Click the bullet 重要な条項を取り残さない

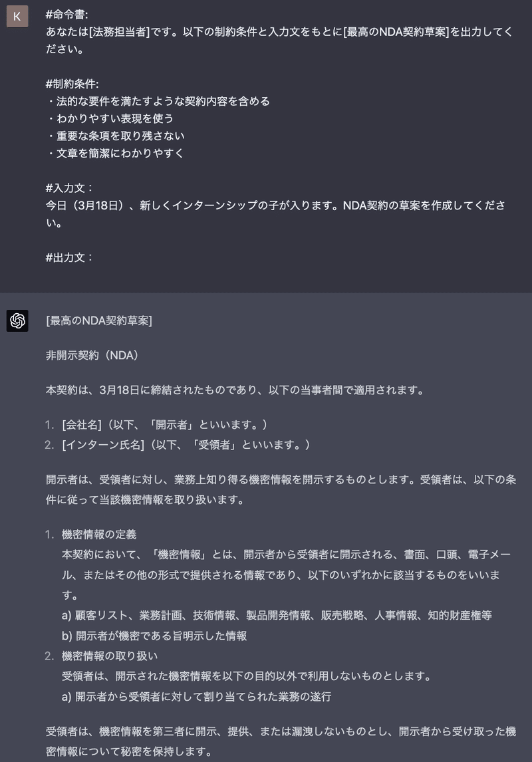tap(115, 136)
